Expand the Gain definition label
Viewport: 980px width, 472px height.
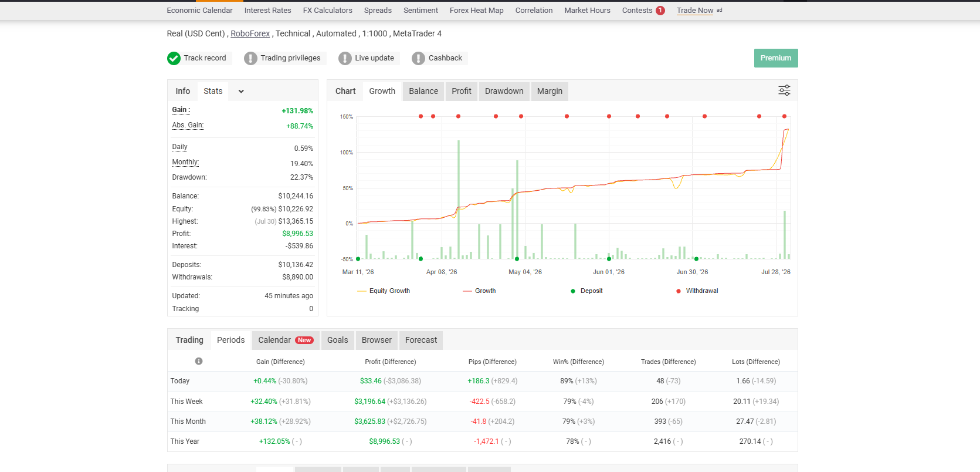tap(181, 110)
